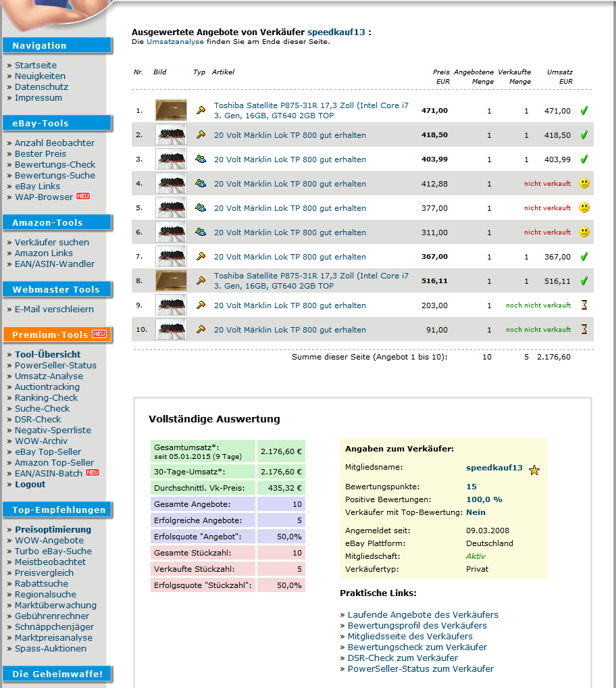
Task: Click the green checkmark in row 2
Action: click(x=584, y=135)
